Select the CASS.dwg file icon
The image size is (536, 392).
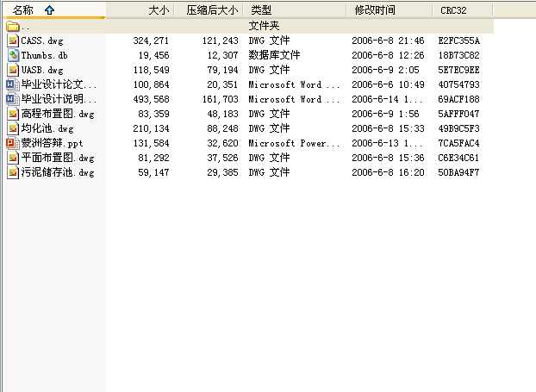pos(13,40)
